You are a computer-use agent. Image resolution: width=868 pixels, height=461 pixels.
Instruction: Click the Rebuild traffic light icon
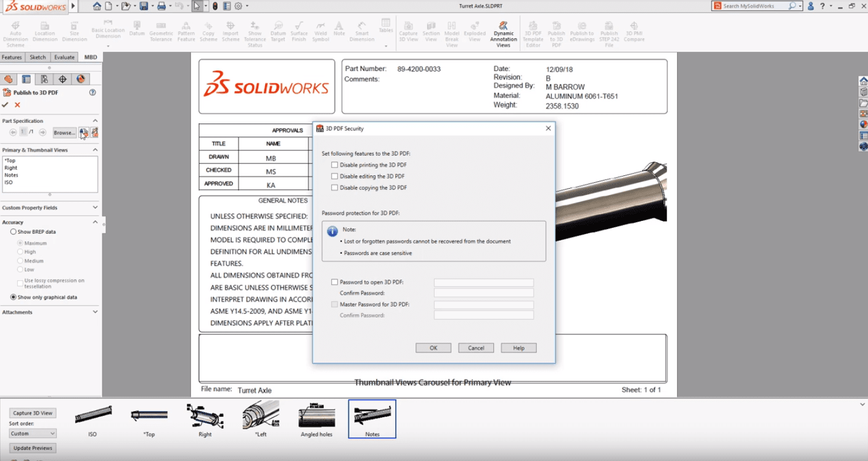[x=215, y=6]
